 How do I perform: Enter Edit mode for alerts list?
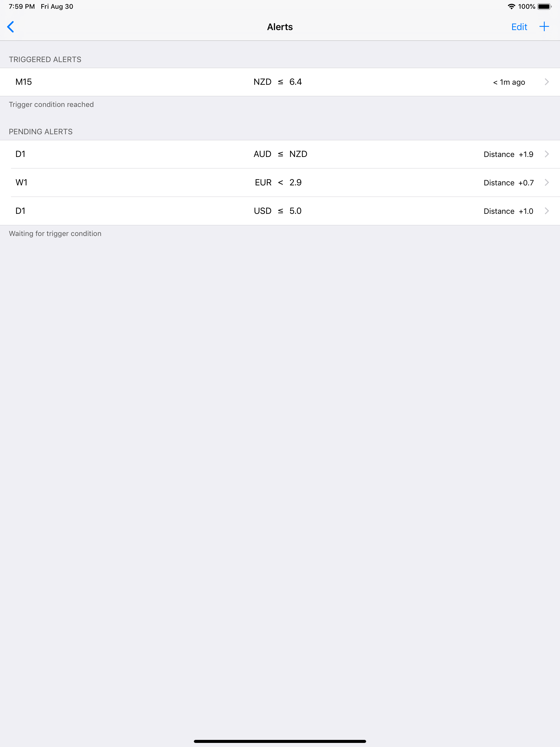[519, 27]
